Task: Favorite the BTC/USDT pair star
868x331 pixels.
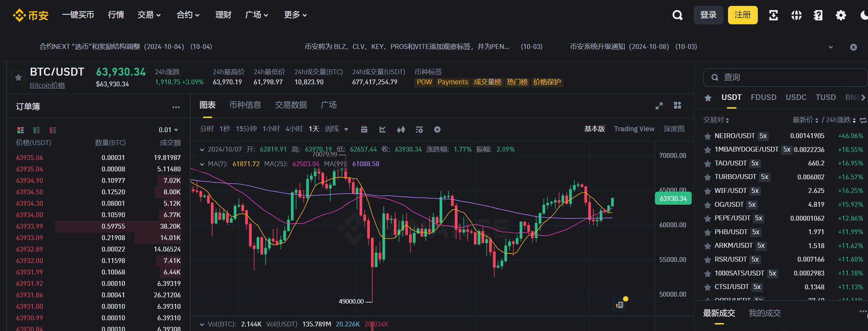Action: (18, 77)
